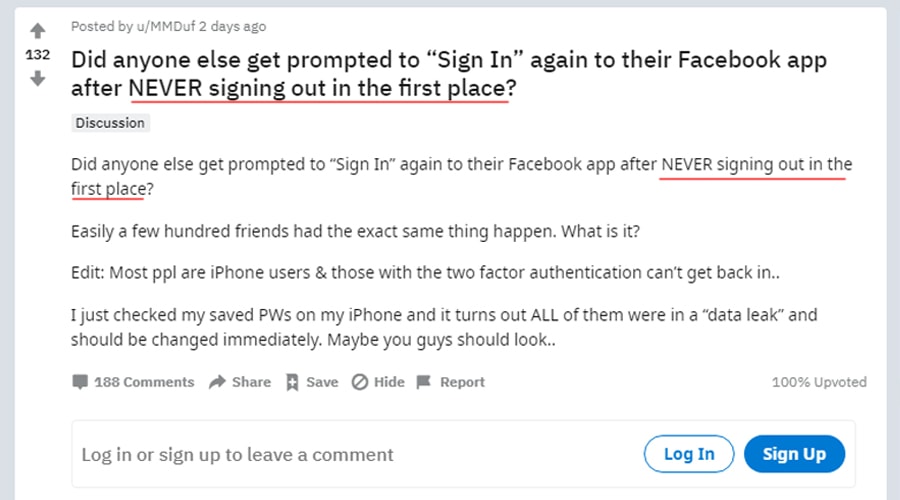
Task: Click the Hide circle-slash icon
Action: (360, 382)
